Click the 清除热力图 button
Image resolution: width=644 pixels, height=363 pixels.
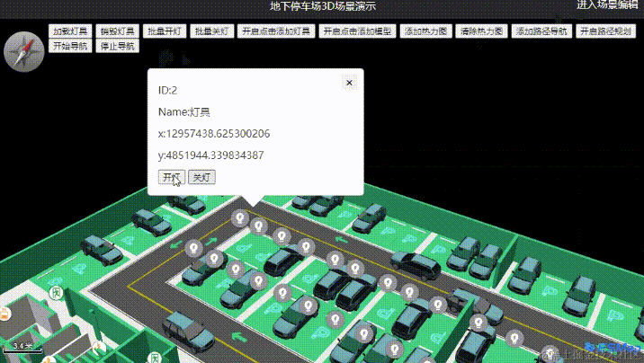click(481, 31)
